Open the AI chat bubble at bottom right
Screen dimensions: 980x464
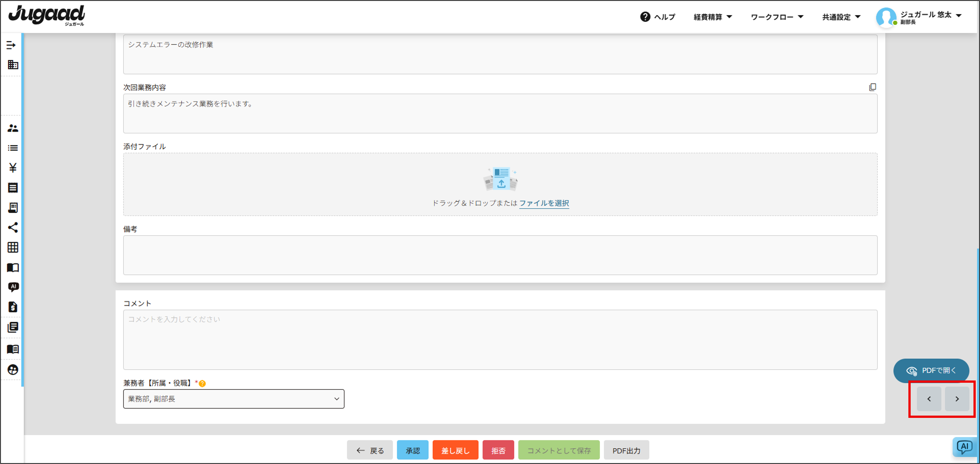coord(964,447)
